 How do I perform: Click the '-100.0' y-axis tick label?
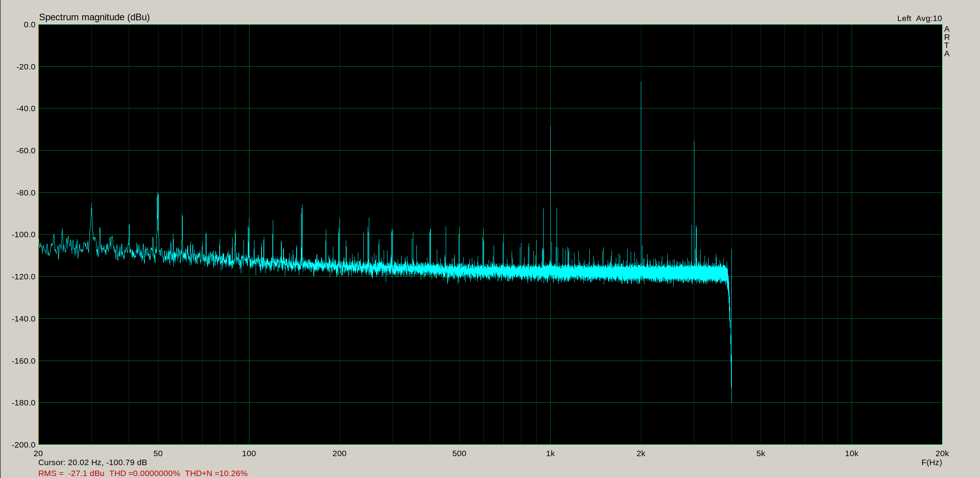(x=24, y=235)
